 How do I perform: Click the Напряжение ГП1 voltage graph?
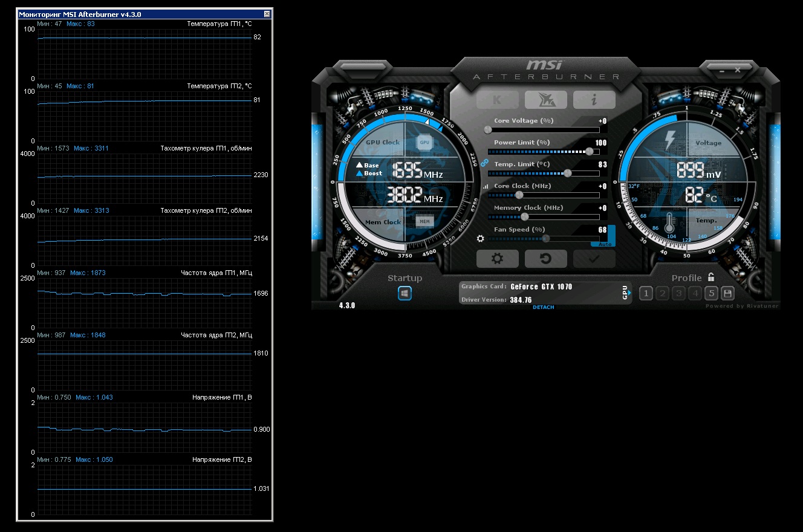pos(145,427)
